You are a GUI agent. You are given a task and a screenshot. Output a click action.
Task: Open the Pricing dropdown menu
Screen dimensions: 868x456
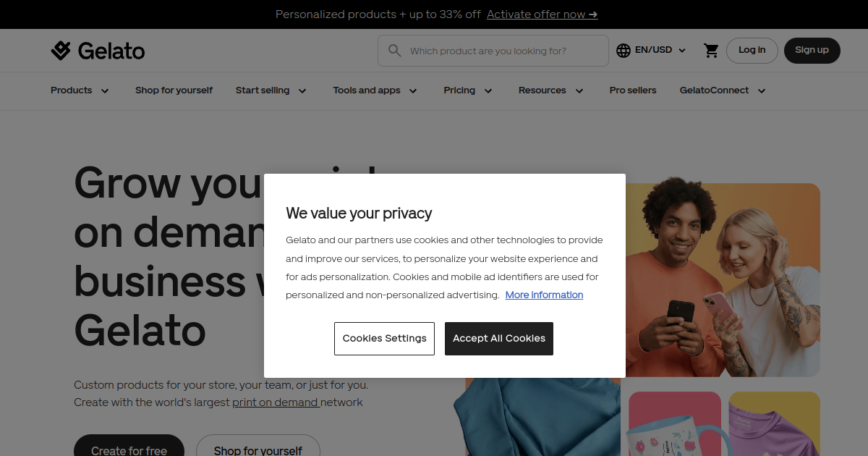[x=468, y=90]
